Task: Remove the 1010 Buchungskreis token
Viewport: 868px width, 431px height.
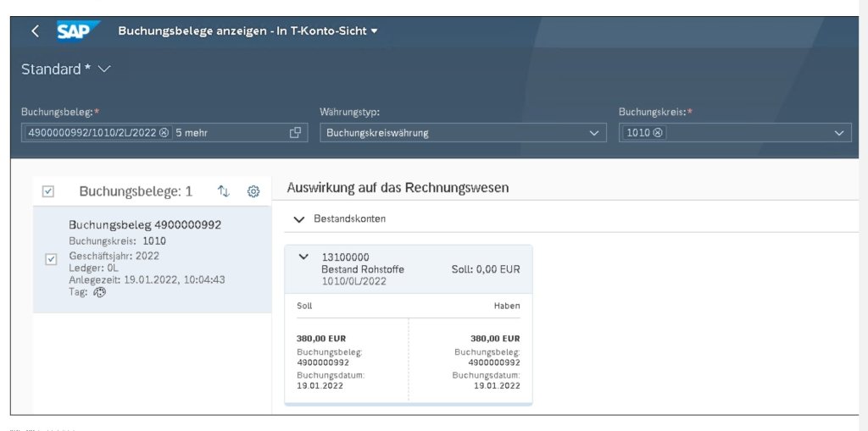Action: coord(658,133)
